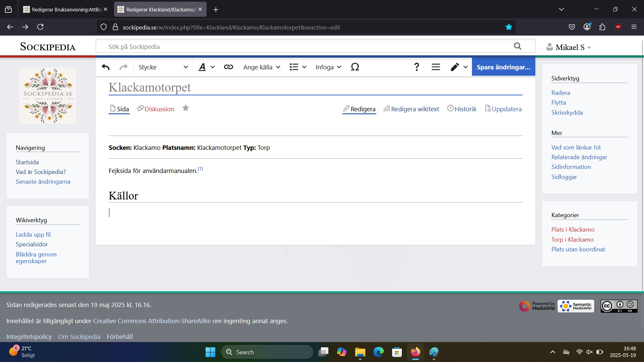The width and height of the screenshot is (644, 362).
Task: Click Spara ändringar button
Action: pyautogui.click(x=503, y=67)
